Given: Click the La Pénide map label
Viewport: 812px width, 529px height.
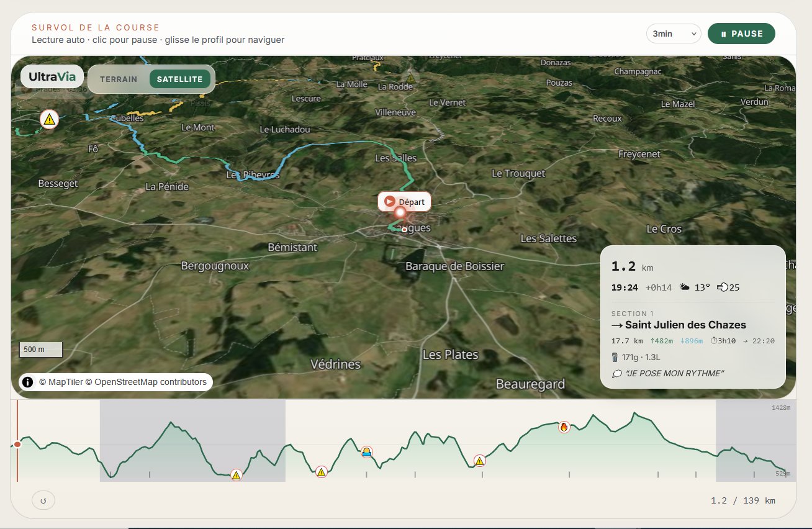Looking at the screenshot, I should [167, 186].
